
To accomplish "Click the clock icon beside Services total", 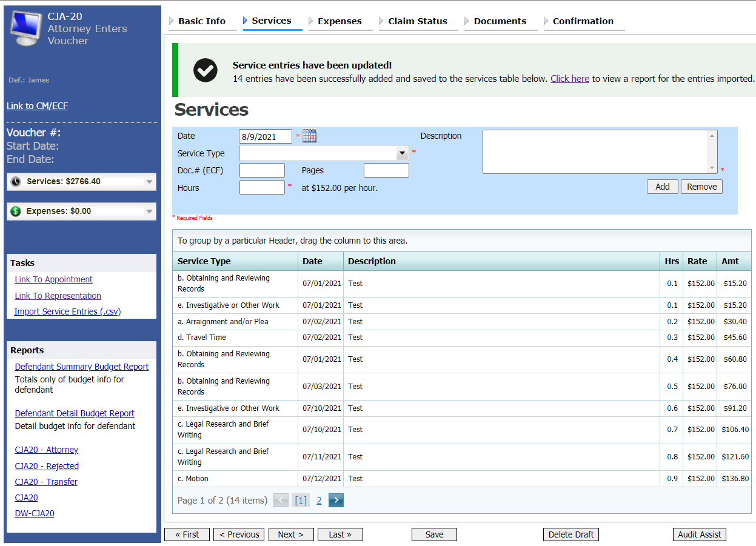I will coord(16,182).
